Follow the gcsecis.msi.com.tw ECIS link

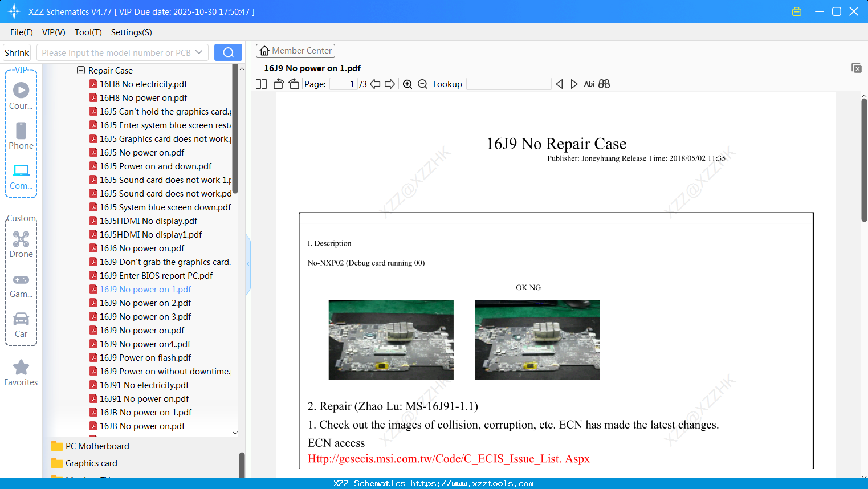click(449, 459)
